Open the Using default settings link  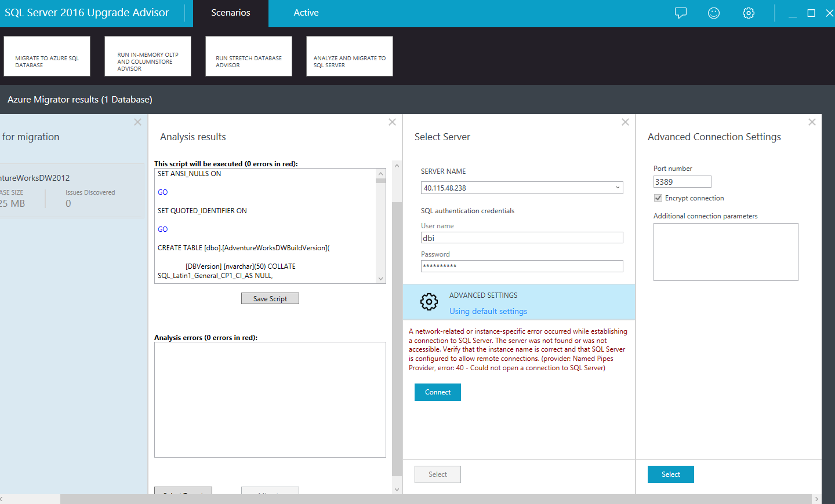[488, 311]
